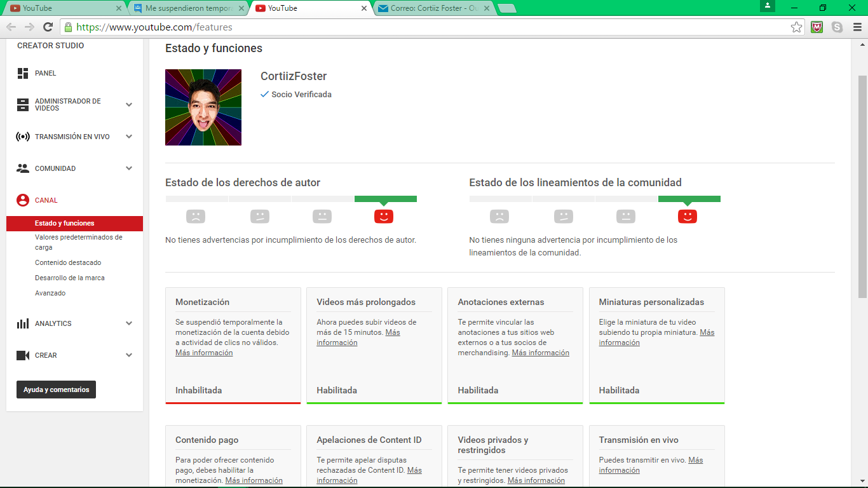This screenshot has width=868, height=488.
Task: Click the Transmisión en vivo broadcast icon
Action: tap(23, 137)
